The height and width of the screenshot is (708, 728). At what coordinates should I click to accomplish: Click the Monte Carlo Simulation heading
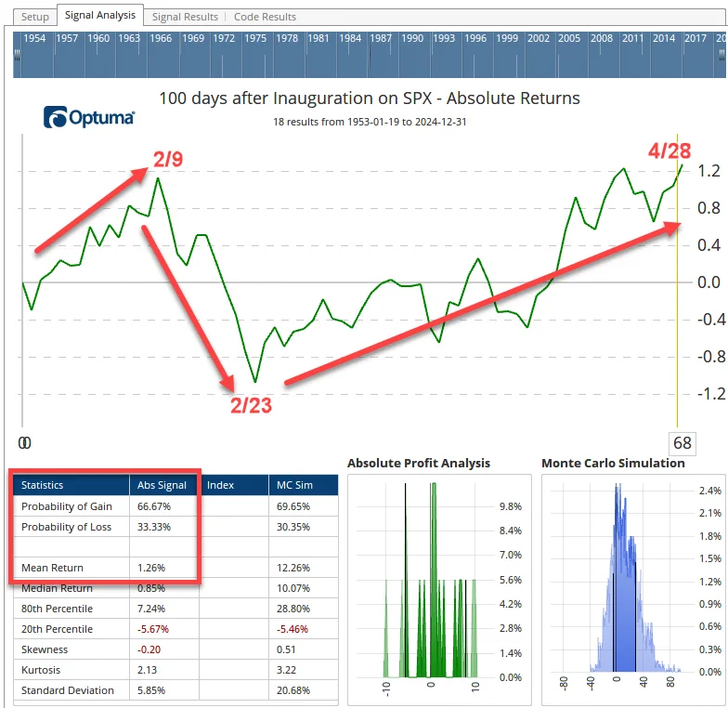click(x=613, y=463)
